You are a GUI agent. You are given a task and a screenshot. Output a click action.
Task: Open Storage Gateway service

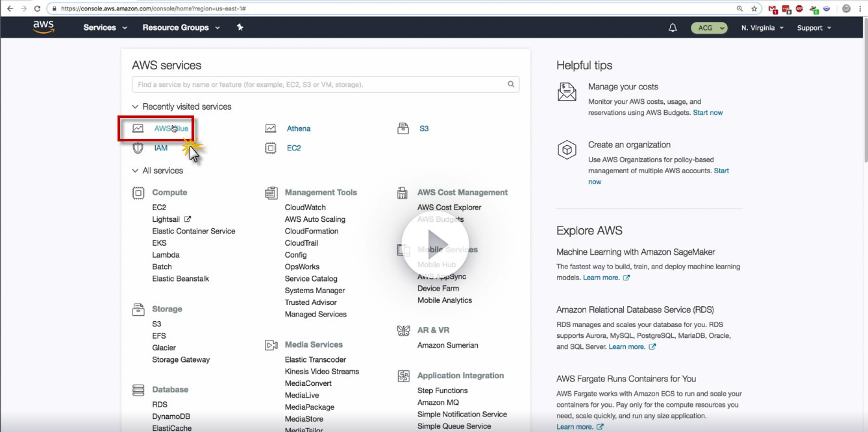pyautogui.click(x=181, y=359)
